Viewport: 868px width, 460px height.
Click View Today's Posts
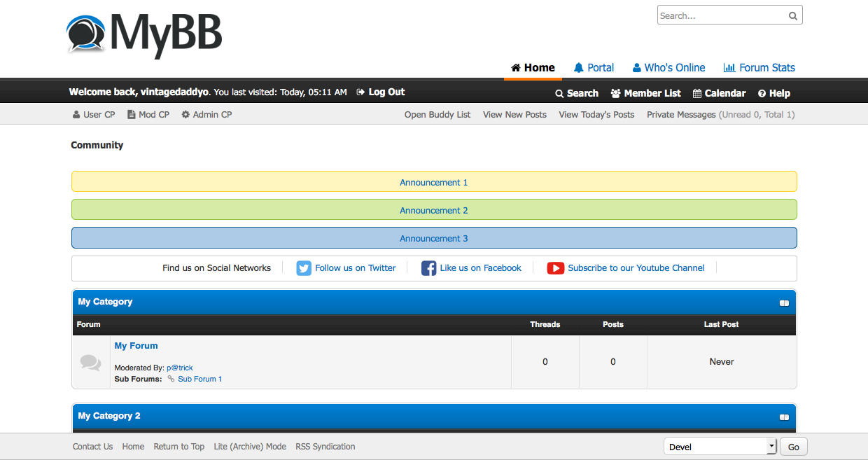(596, 114)
